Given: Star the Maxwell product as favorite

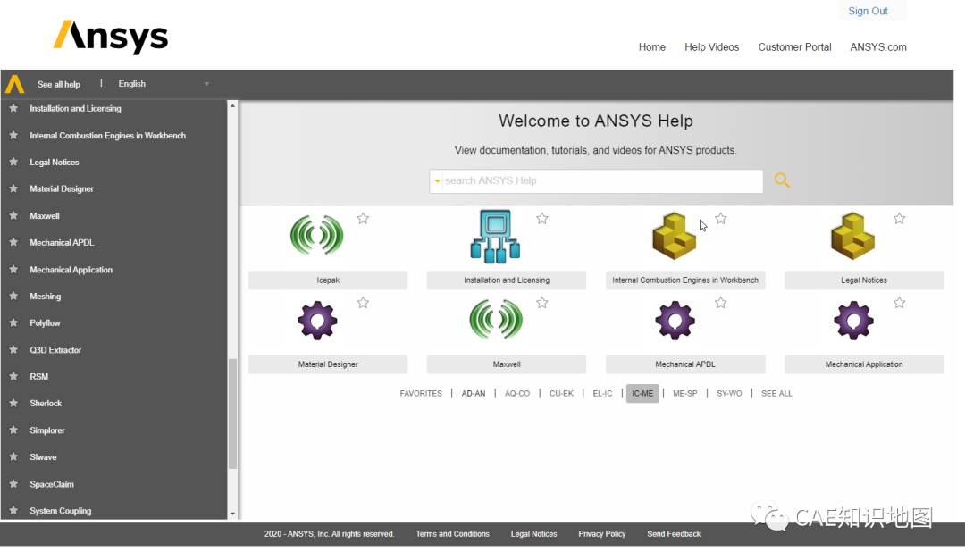Looking at the screenshot, I should (x=541, y=303).
